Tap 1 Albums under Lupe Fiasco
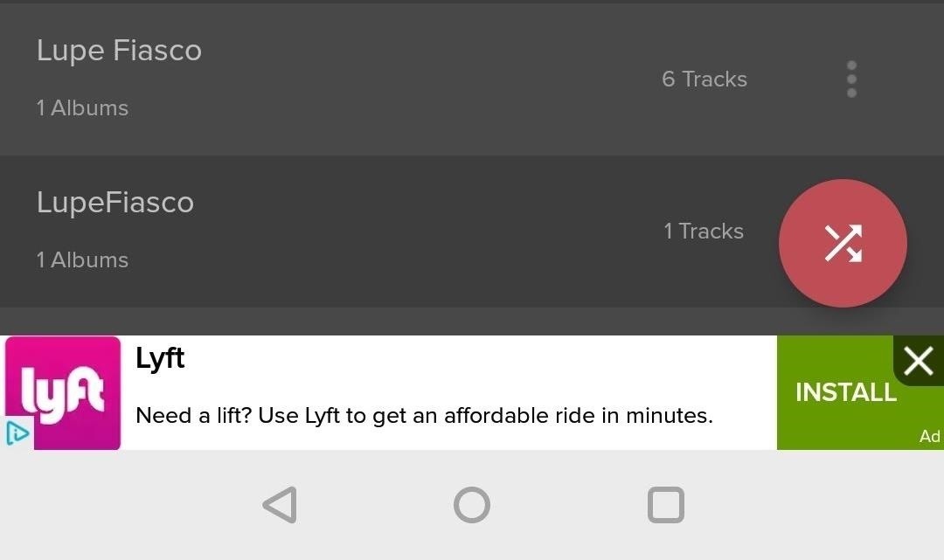This screenshot has height=560, width=944. point(82,108)
